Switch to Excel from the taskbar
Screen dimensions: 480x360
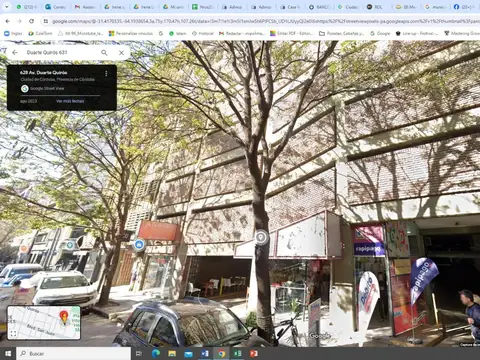[238, 353]
